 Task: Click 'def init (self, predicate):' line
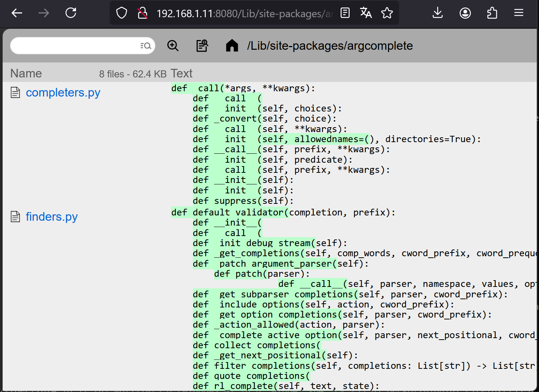(272, 160)
